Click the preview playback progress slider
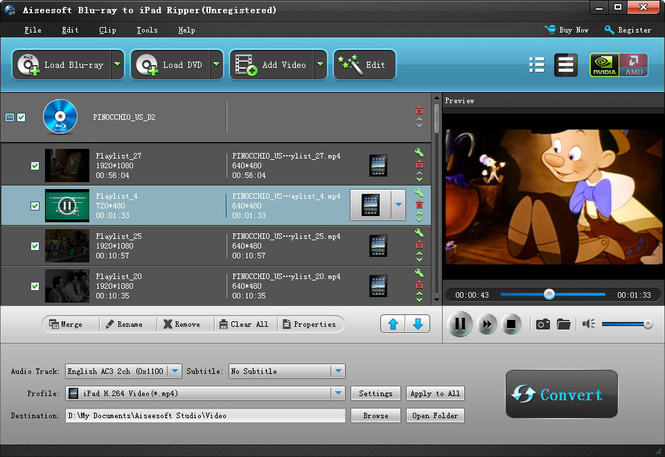Viewport: 665px width, 457px height. 553,294
